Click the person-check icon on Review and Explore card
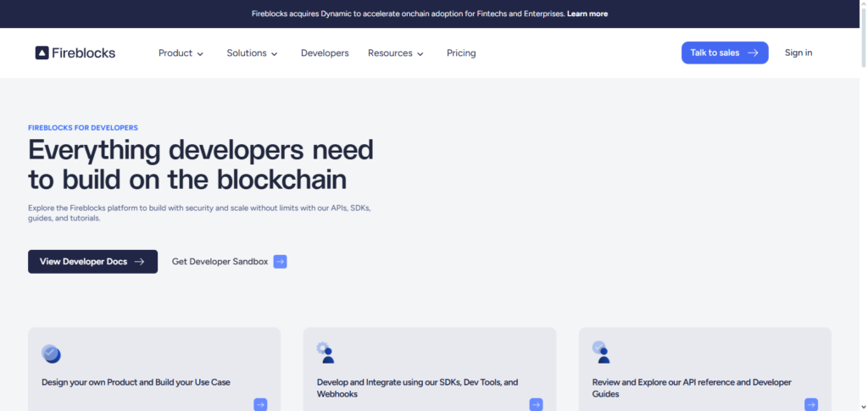The height and width of the screenshot is (411, 868). click(x=601, y=353)
